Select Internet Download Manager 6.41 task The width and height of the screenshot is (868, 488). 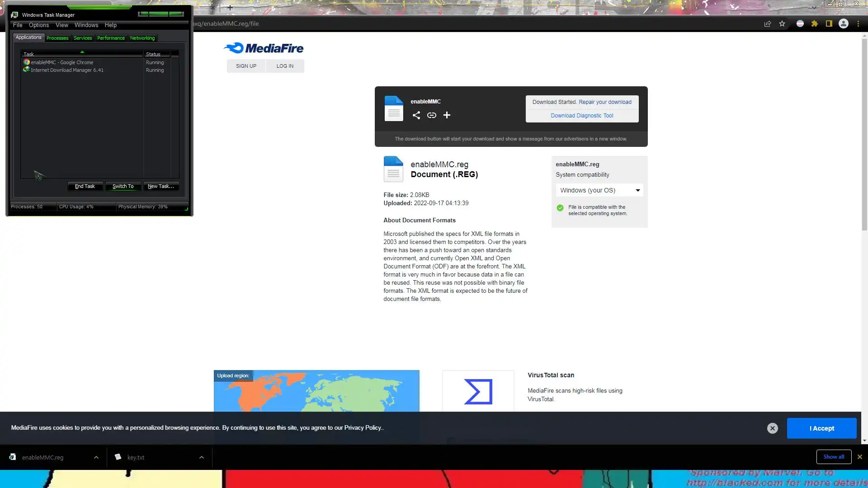click(67, 70)
